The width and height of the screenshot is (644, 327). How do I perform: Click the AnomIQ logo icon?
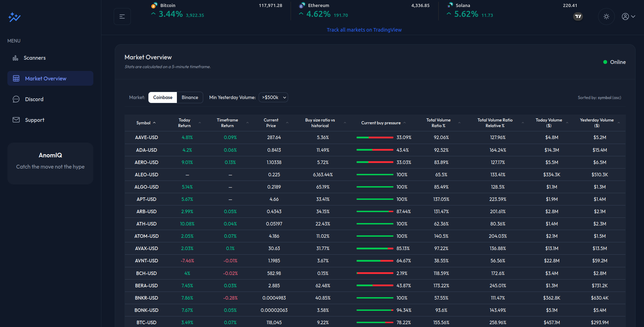coord(14,17)
